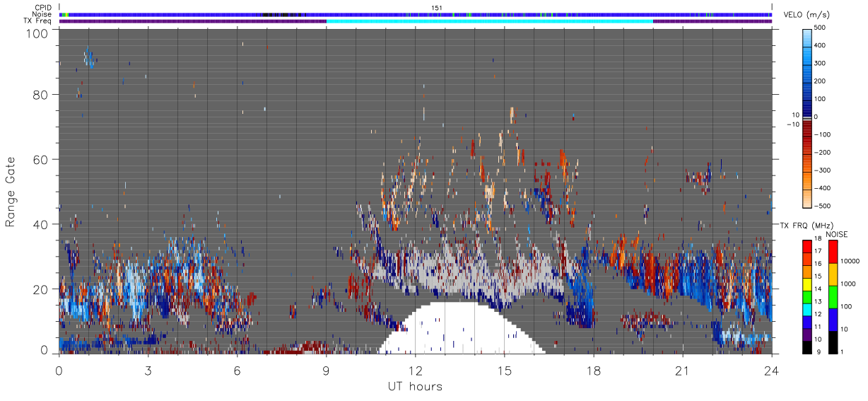Click the cyan segment of TX FRQ legend
The height and width of the screenshot is (401, 868).
point(807,309)
